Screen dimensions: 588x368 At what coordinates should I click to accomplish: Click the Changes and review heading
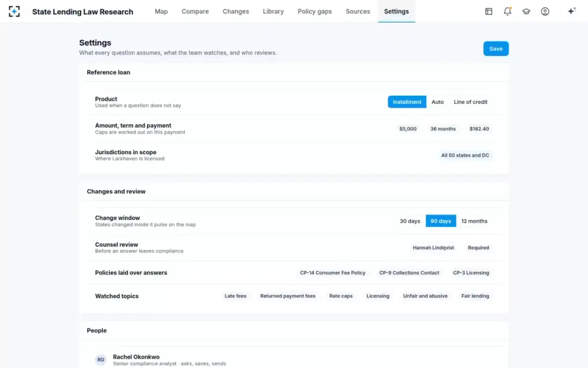116,191
